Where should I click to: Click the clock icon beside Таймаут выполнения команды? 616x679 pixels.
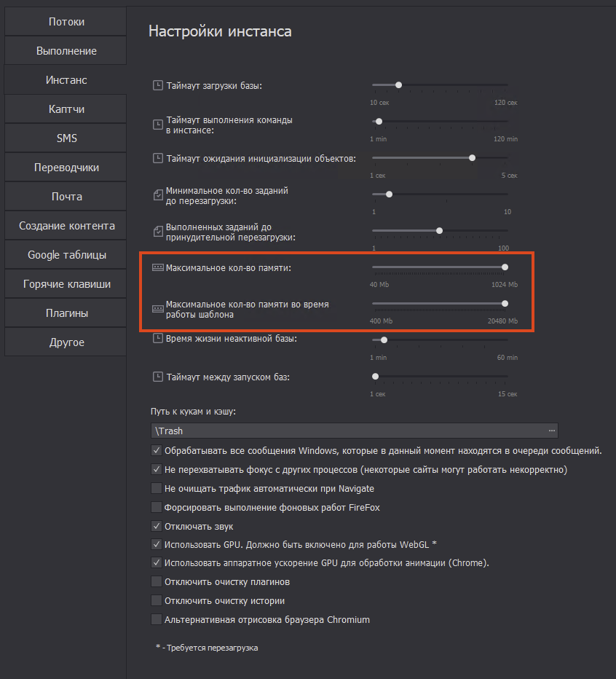click(x=158, y=125)
